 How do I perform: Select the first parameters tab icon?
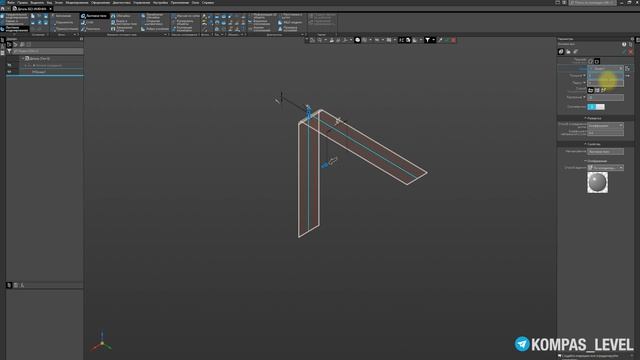561,51
